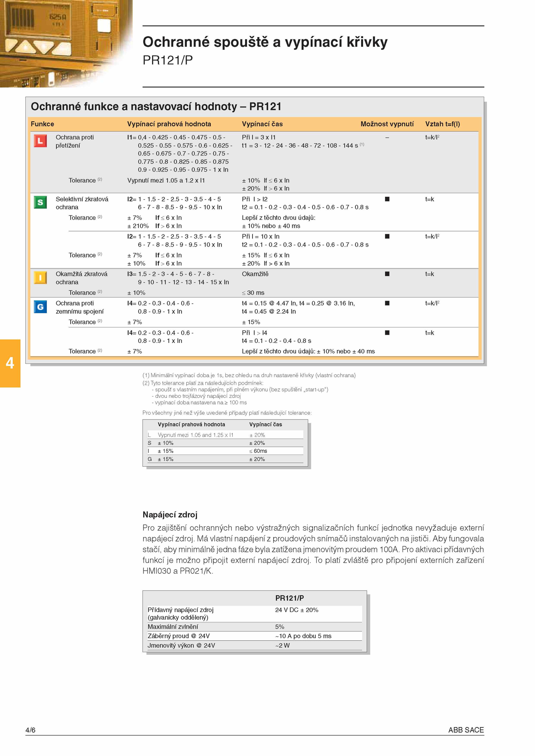The height and width of the screenshot is (756, 535).
Task: Click the '≤ 60ms' cell in small table
Action: point(258,451)
